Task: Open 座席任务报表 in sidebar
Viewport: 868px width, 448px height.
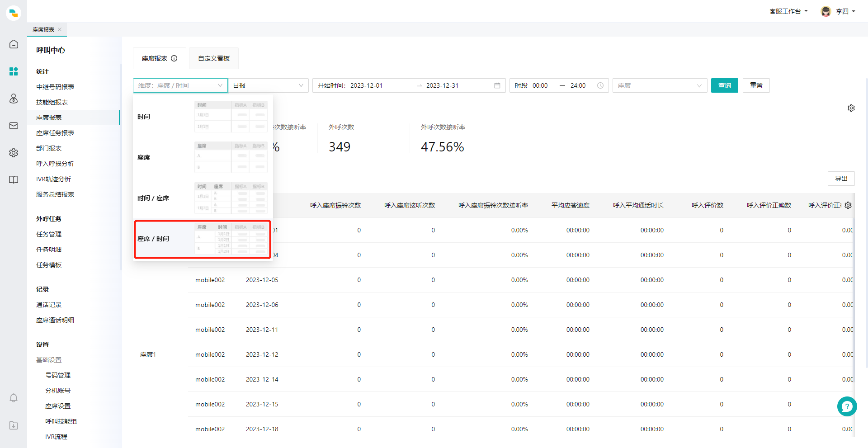Action: (55, 133)
